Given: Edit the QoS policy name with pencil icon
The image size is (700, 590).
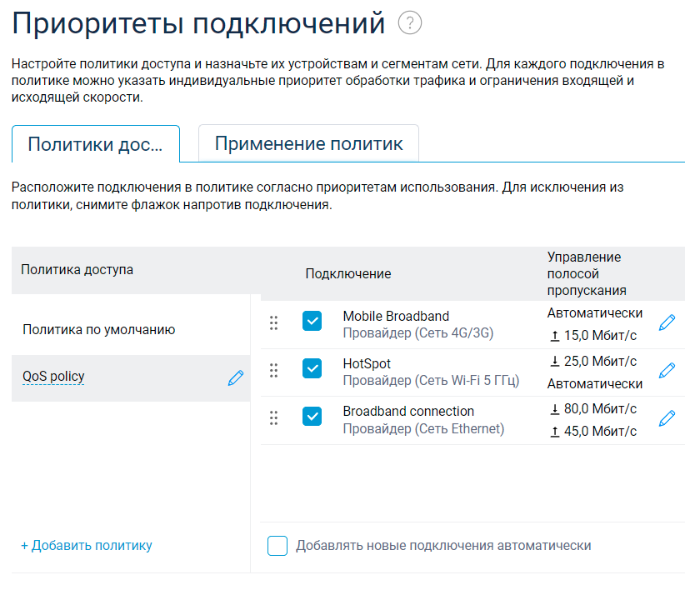Looking at the screenshot, I should (235, 377).
